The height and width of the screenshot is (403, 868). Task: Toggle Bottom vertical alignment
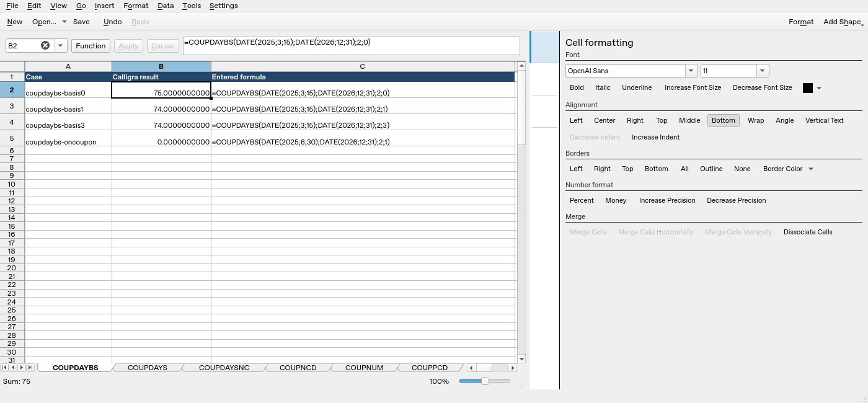pos(723,120)
